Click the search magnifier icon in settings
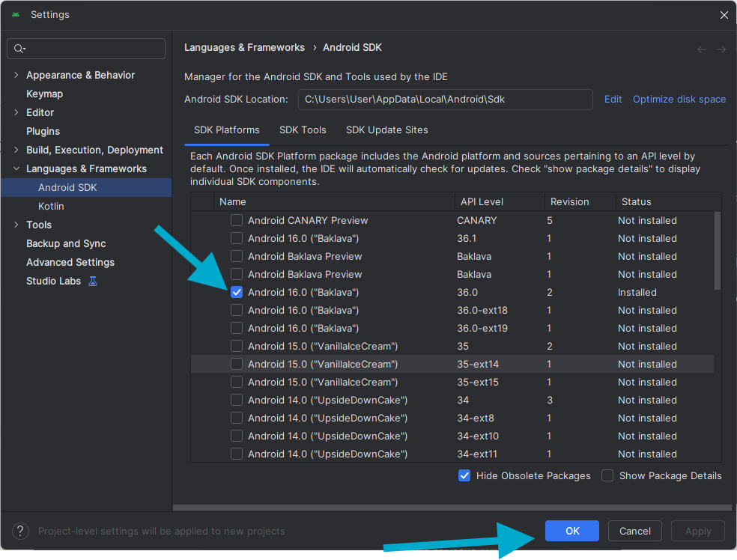Screen dimensions: 737x560 pos(19,49)
